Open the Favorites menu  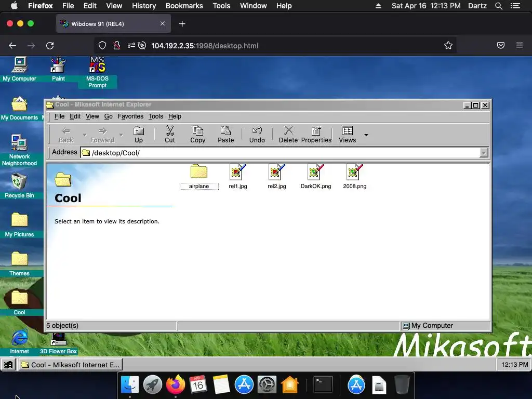(130, 116)
